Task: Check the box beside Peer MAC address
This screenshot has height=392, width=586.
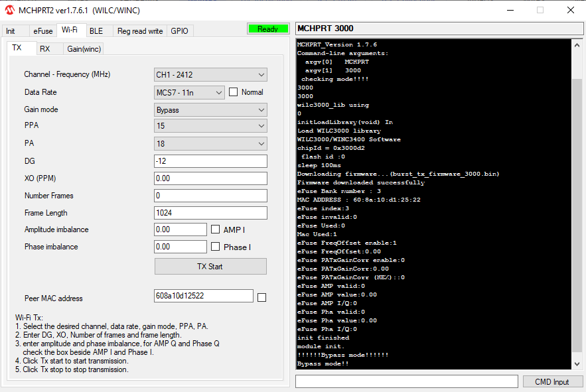Action: (262, 297)
